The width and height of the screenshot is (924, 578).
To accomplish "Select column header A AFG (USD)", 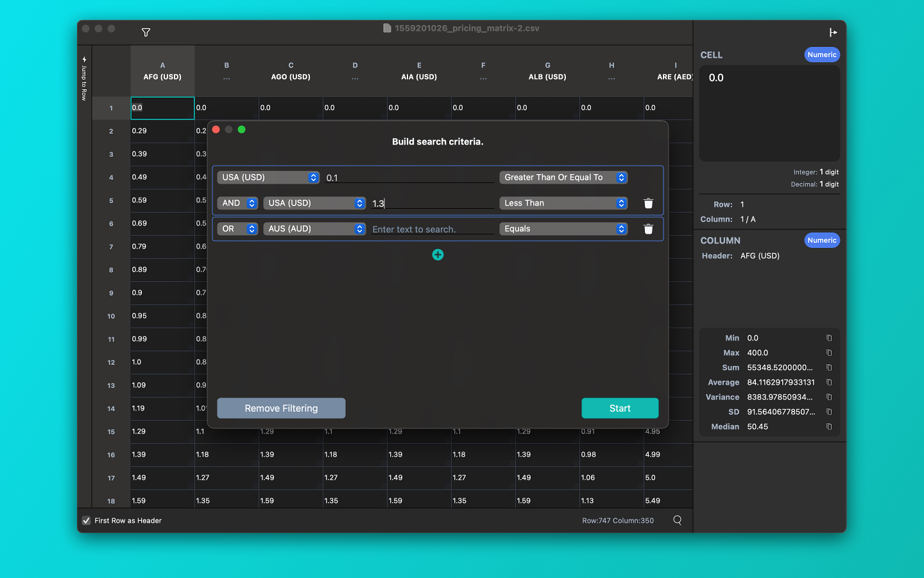I will coord(162,71).
